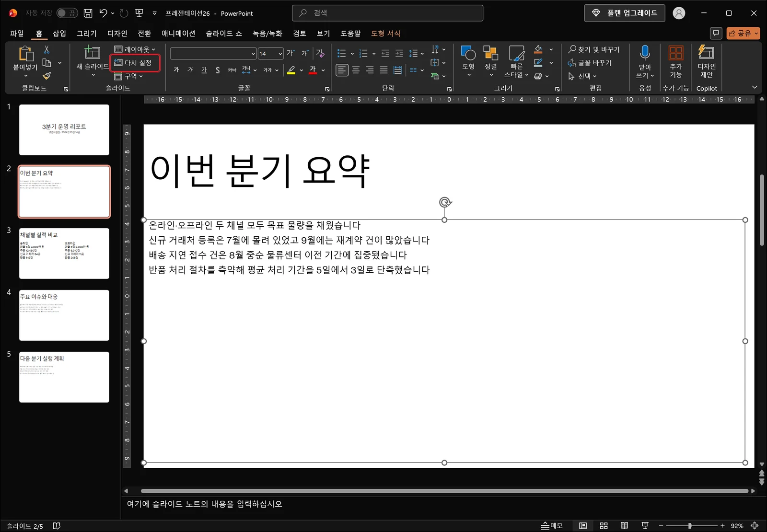Click distributed alignment icon
Image resolution: width=767 pixels, height=532 pixels.
(x=397, y=70)
